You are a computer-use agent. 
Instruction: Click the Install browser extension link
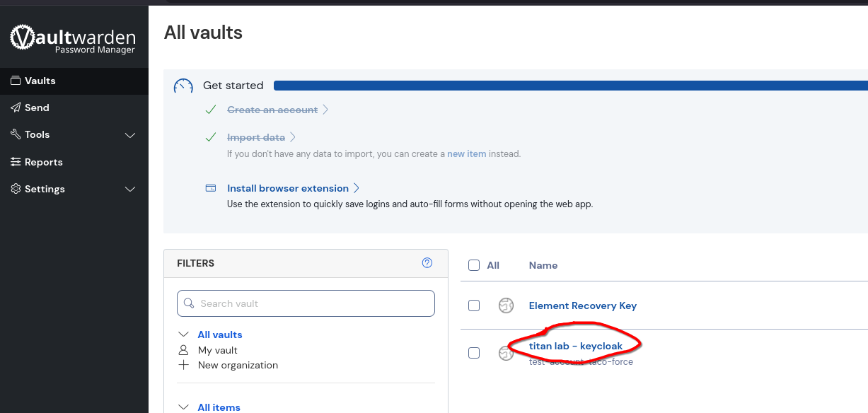click(x=288, y=188)
